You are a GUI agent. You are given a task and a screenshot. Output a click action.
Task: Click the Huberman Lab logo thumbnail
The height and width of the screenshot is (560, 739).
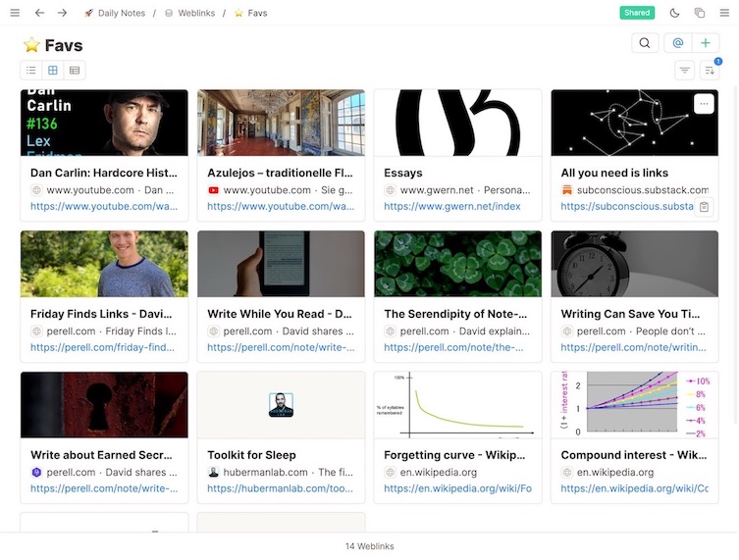click(281, 405)
